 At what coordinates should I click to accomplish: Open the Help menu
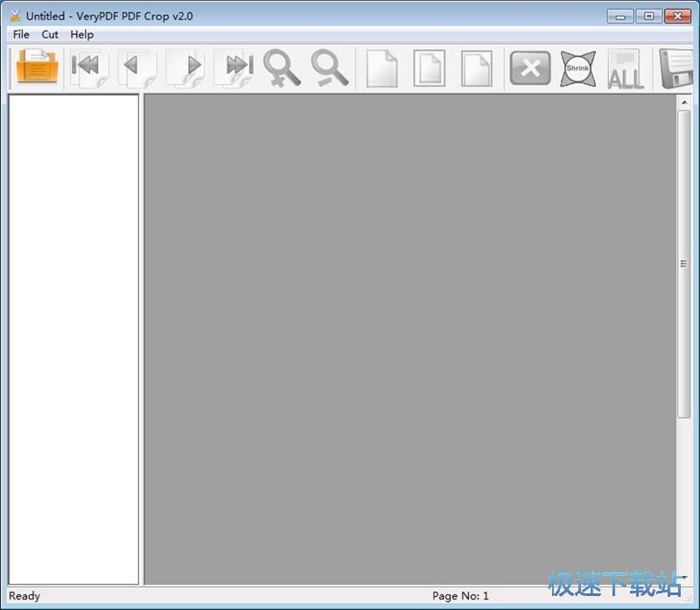(81, 34)
